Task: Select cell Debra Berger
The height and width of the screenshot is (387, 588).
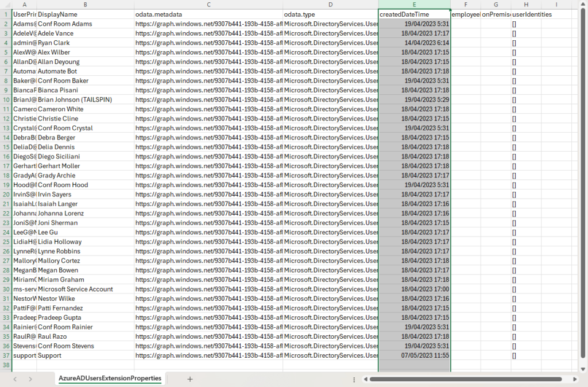Action: click(x=86, y=138)
